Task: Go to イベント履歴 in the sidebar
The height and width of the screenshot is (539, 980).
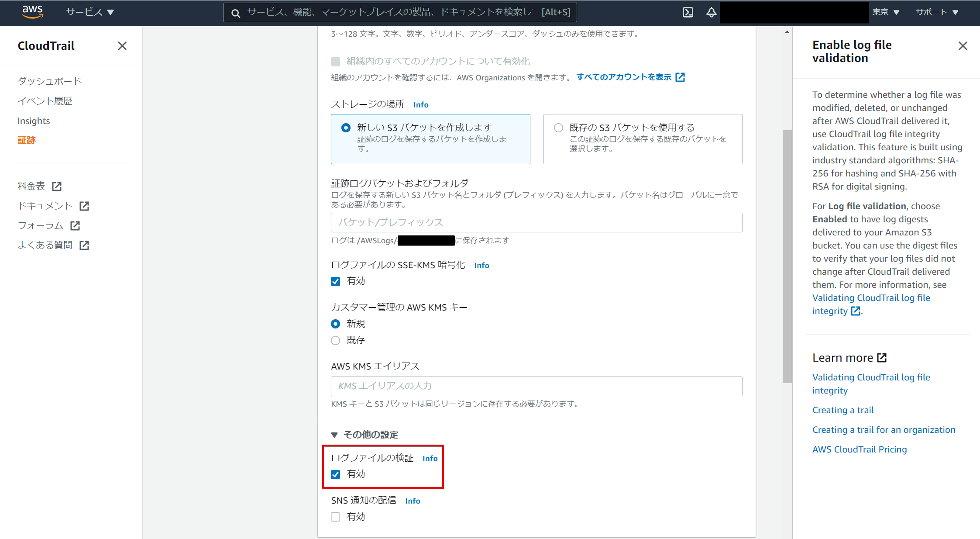Action: [45, 100]
